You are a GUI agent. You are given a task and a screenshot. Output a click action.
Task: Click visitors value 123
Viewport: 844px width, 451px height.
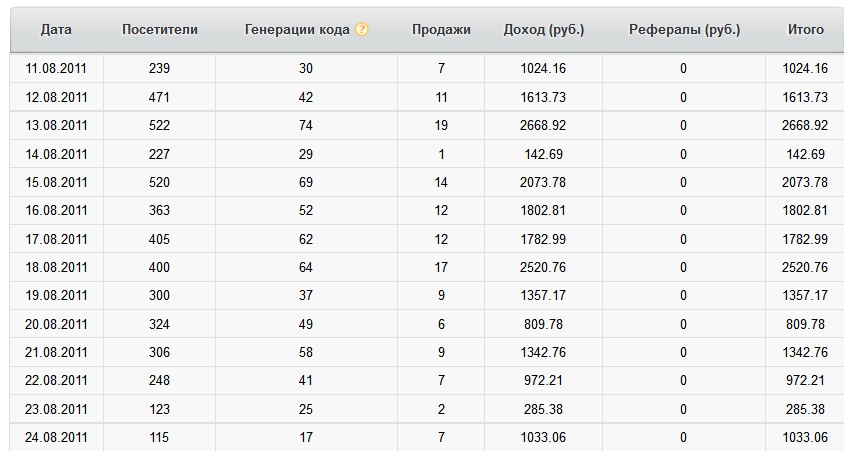159,410
